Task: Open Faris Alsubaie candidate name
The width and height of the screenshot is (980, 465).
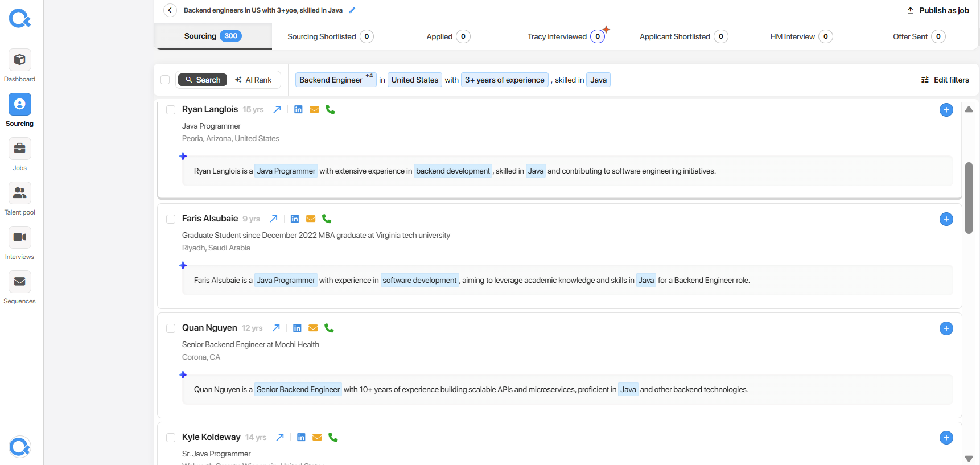Action: tap(210, 219)
